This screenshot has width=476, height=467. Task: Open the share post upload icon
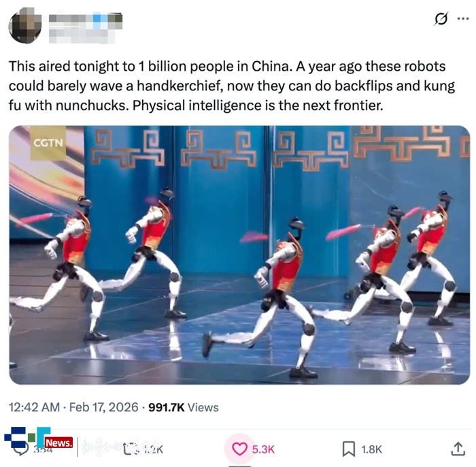point(458,449)
